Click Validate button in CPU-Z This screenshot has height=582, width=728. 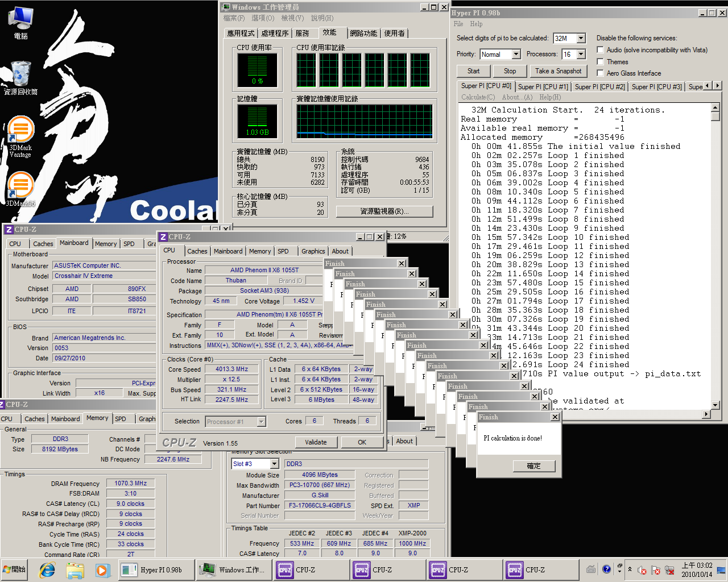click(x=316, y=442)
